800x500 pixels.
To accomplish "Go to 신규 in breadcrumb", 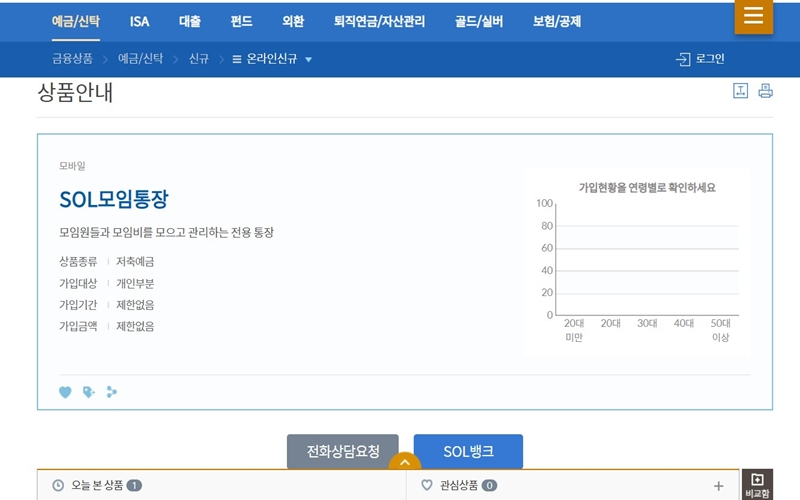I will pos(198,59).
